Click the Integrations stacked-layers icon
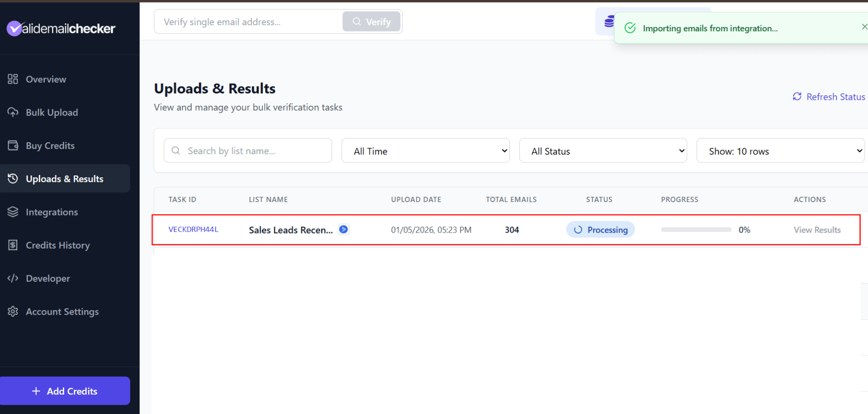 [x=13, y=212]
